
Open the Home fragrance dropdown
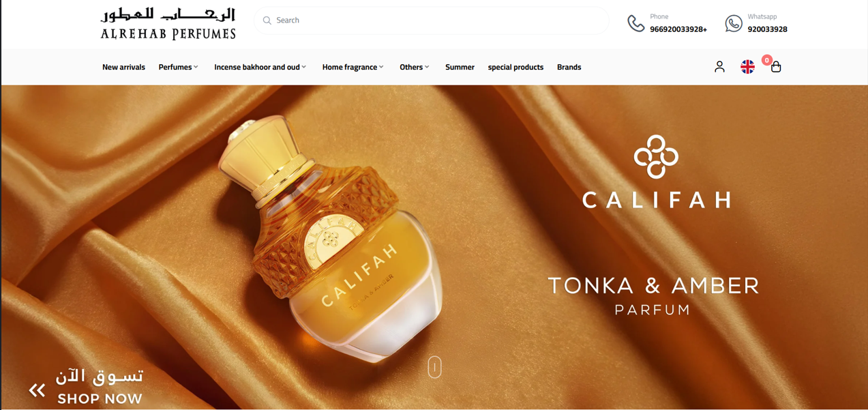353,67
